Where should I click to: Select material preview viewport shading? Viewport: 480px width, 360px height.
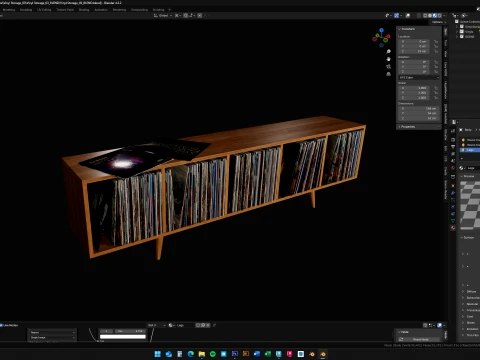tap(435, 15)
